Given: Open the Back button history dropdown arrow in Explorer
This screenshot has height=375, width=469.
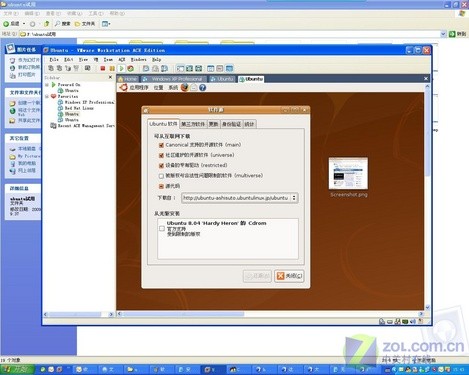Looking at the screenshot, I should point(24,24).
